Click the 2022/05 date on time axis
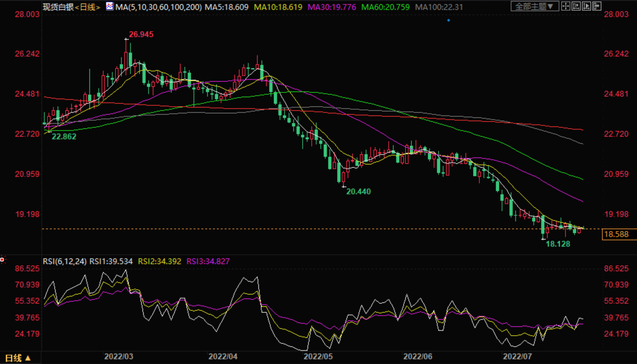 tap(318, 357)
